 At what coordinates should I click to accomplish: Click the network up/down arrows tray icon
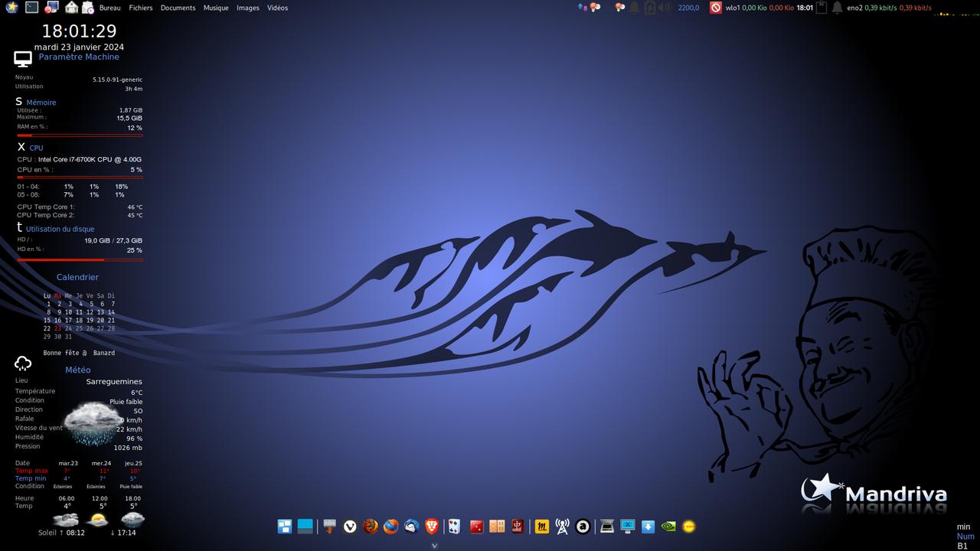click(x=583, y=8)
